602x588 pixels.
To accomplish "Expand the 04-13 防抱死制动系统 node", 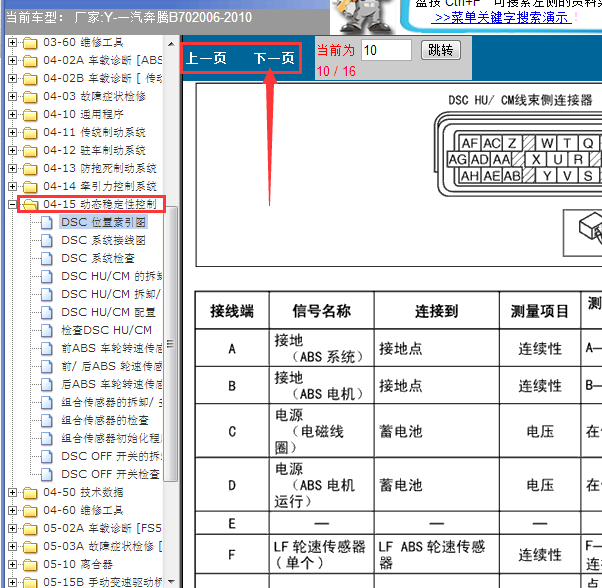I will [12, 168].
